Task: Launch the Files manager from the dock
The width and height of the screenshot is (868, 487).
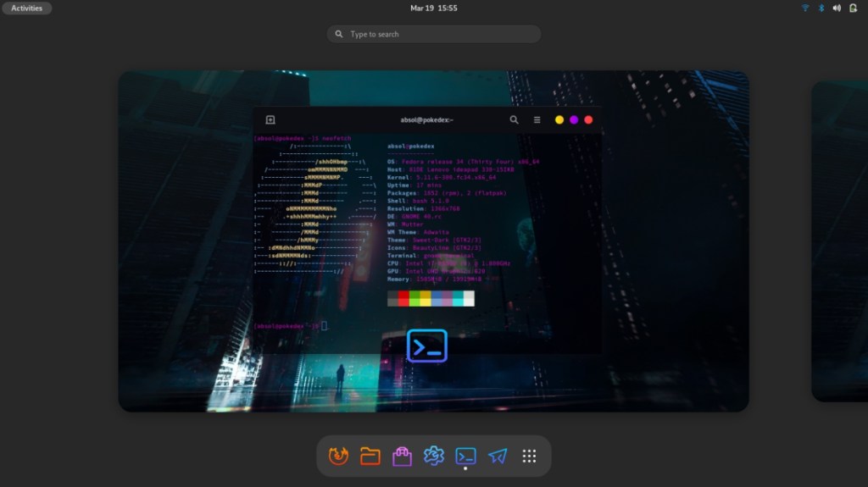Action: click(x=370, y=457)
